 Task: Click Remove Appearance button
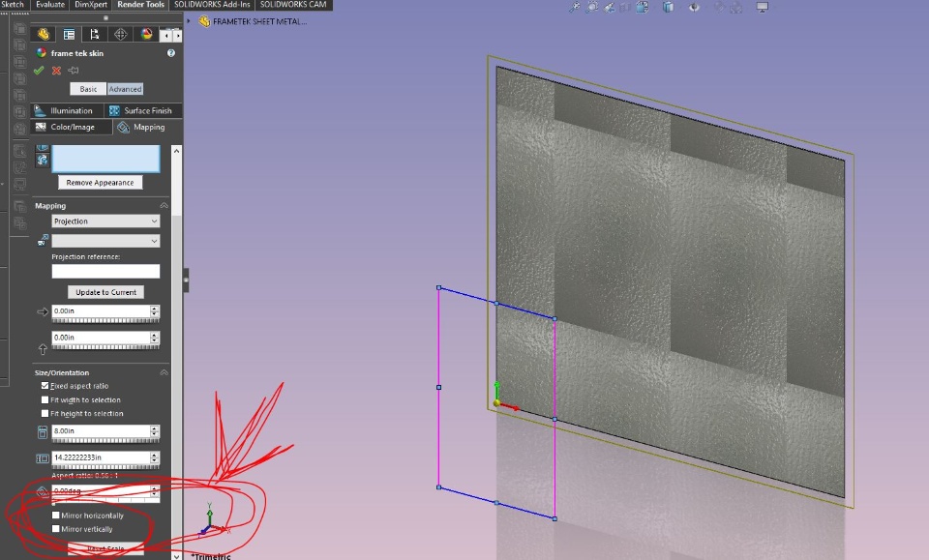click(100, 183)
